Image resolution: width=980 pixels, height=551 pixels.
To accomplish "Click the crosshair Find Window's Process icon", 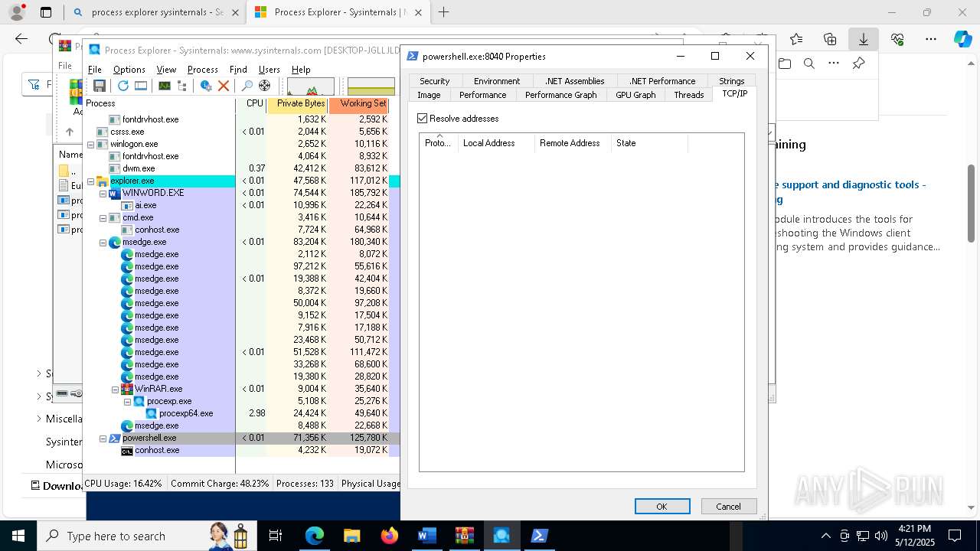I will 264,86.
